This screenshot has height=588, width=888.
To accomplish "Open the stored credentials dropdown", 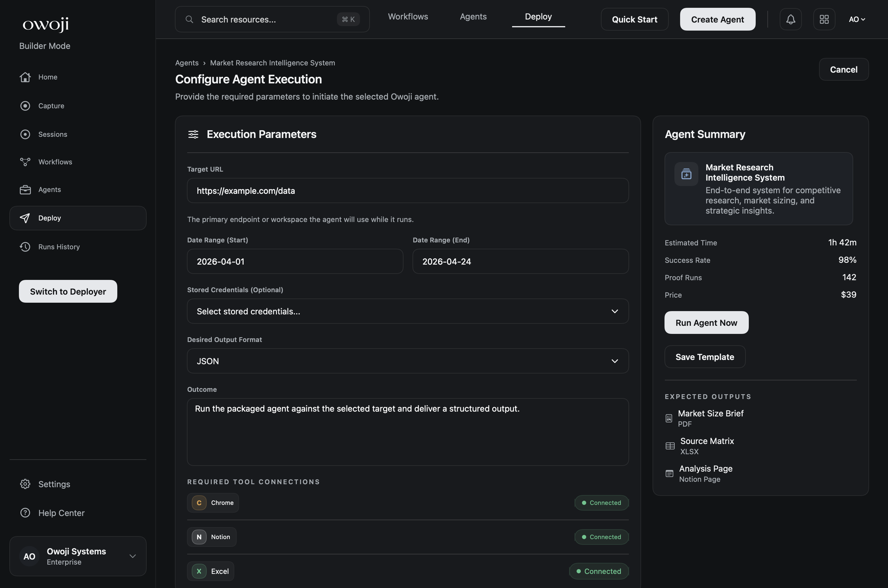I will pos(407,311).
